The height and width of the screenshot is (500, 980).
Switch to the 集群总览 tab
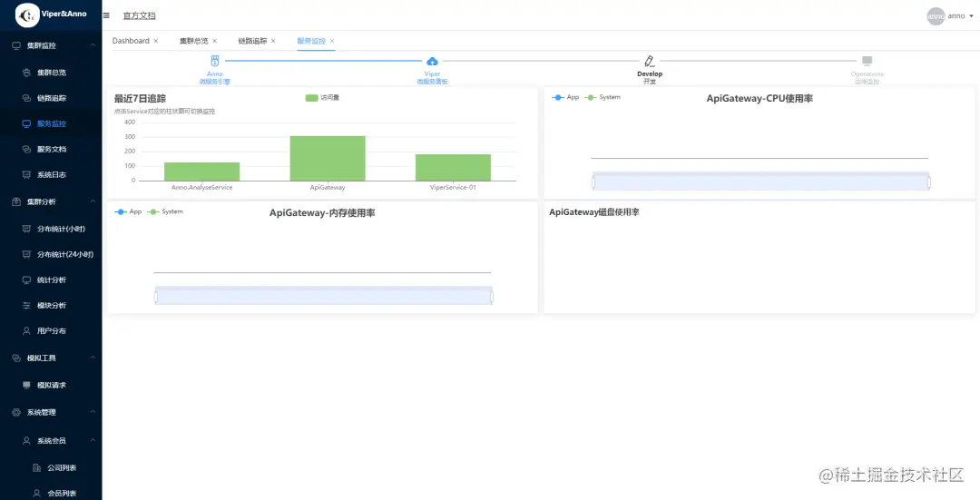tap(194, 41)
